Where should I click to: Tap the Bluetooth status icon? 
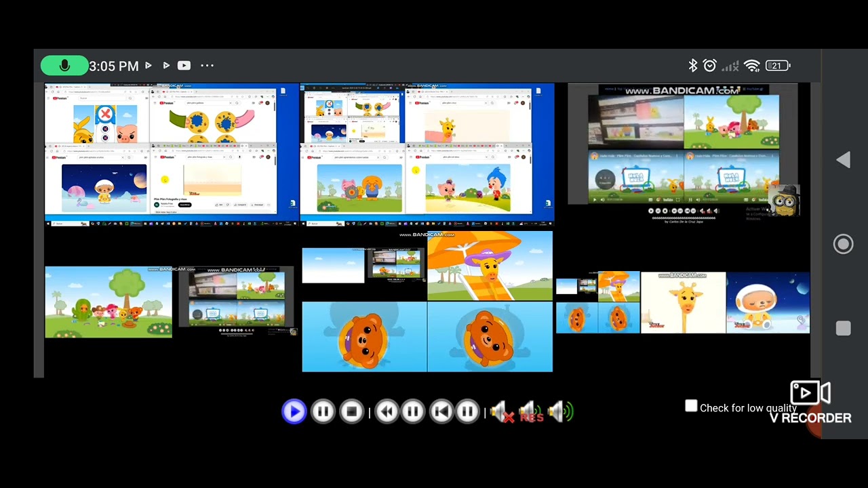pos(692,66)
